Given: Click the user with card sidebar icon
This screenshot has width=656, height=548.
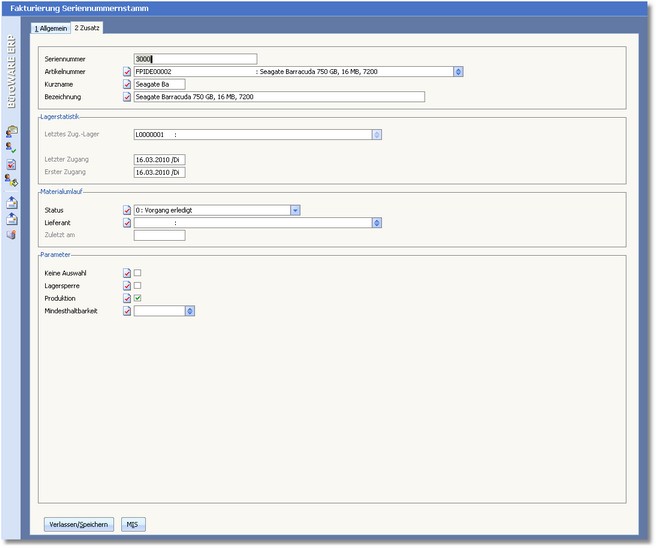Looking at the screenshot, I should (11, 131).
